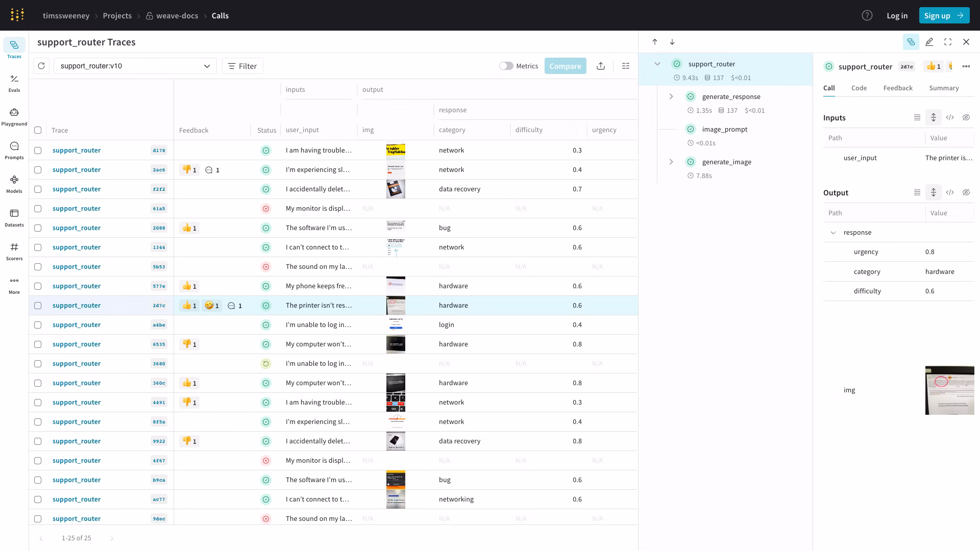This screenshot has width=980, height=551.
Task: Open the Playground sidebar icon
Action: pyautogui.click(x=14, y=116)
